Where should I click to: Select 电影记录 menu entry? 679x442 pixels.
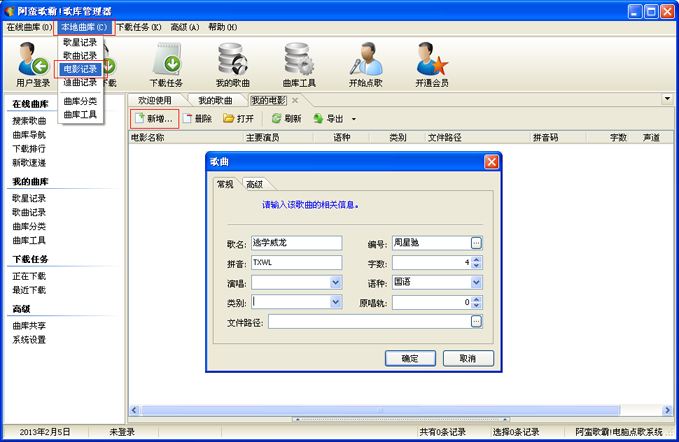click(80, 69)
